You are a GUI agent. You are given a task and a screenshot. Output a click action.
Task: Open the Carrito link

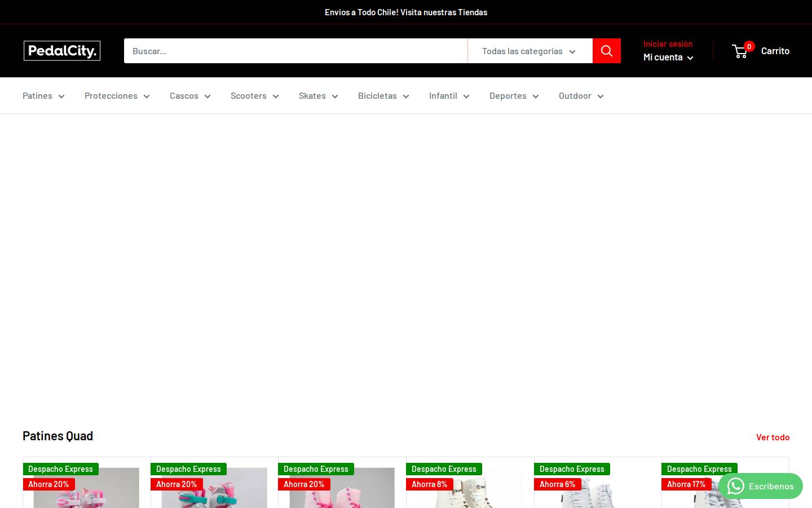pyautogui.click(x=775, y=51)
